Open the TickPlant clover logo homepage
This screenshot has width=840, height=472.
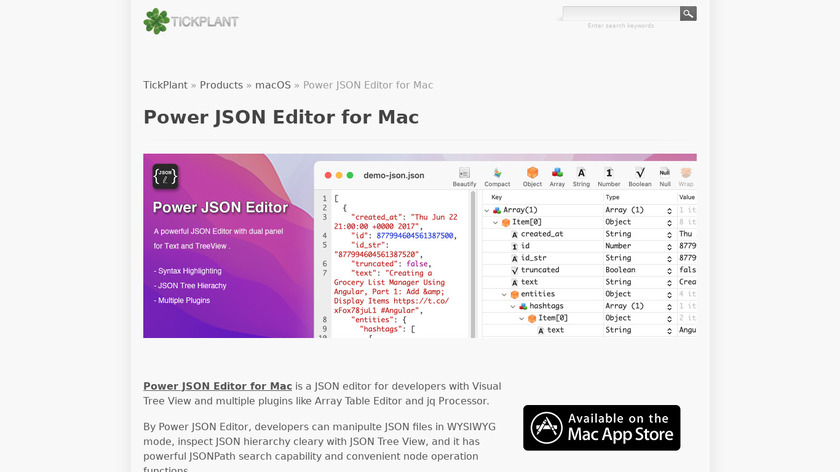[x=191, y=21]
